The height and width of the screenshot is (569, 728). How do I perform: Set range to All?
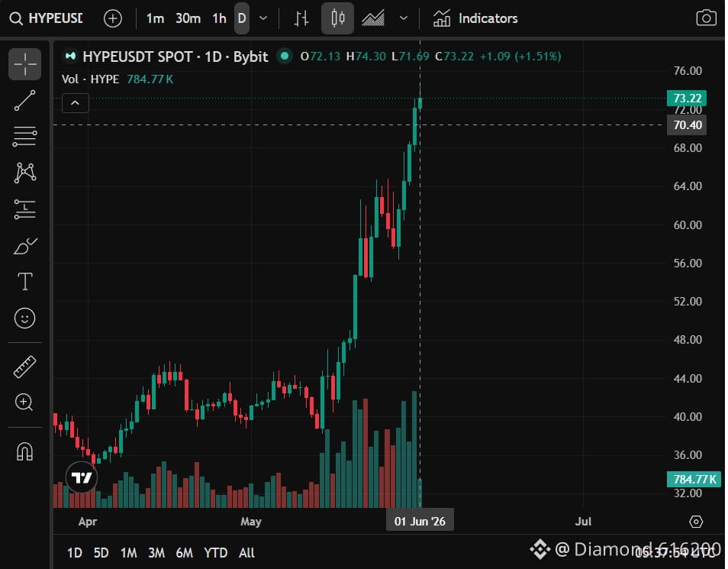pyautogui.click(x=246, y=553)
